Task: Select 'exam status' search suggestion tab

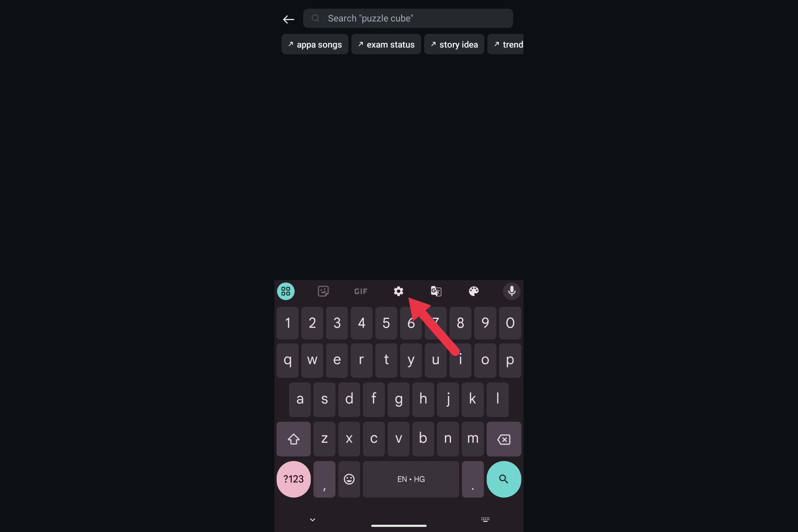Action: pos(386,44)
